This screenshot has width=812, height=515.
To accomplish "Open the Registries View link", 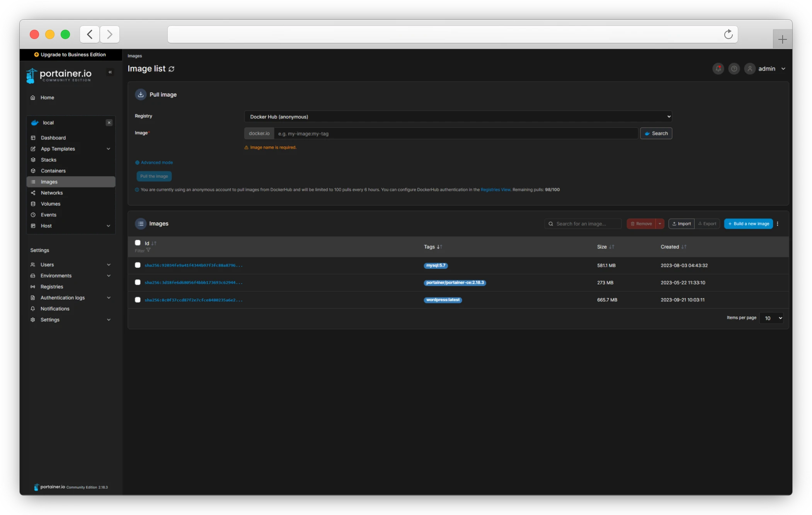I will (495, 190).
